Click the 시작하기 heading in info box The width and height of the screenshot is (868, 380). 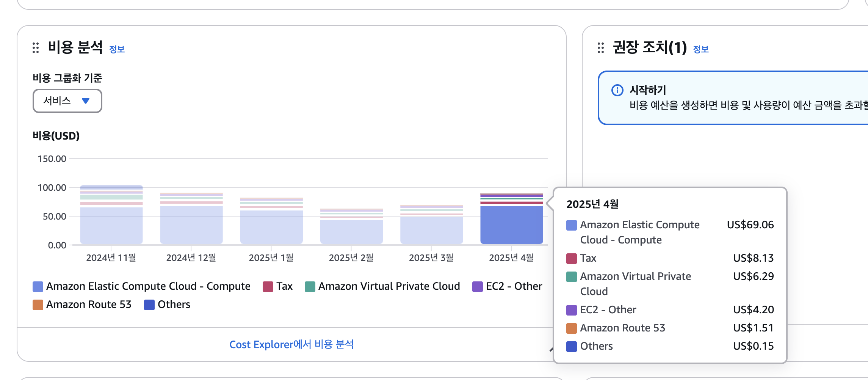[648, 90]
